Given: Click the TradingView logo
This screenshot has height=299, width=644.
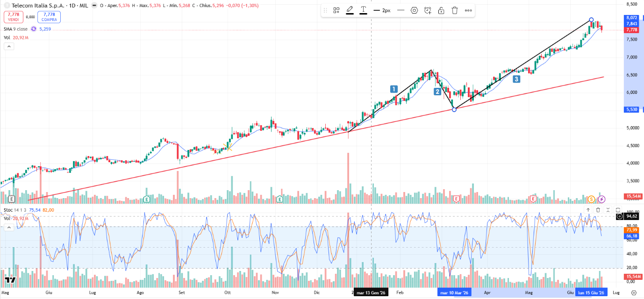Looking at the screenshot, I should 10,280.
